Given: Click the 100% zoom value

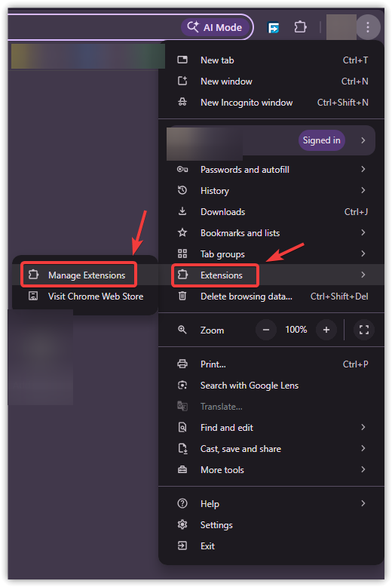Looking at the screenshot, I should click(x=296, y=330).
